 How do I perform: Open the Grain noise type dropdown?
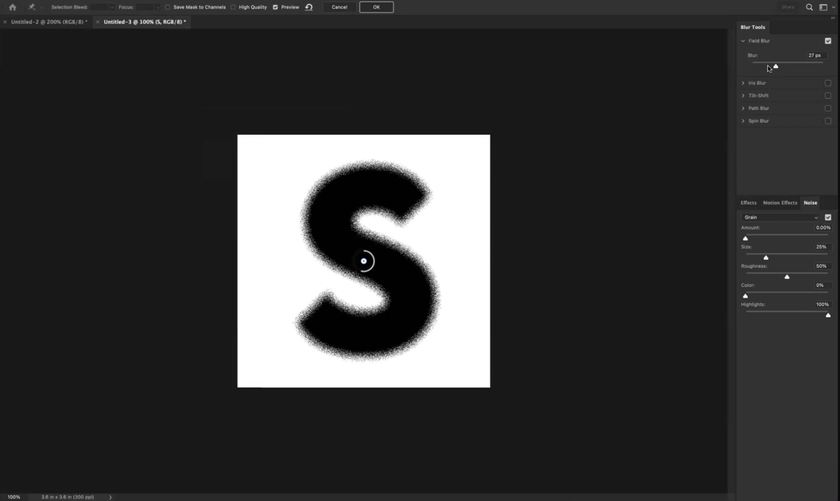pyautogui.click(x=781, y=217)
